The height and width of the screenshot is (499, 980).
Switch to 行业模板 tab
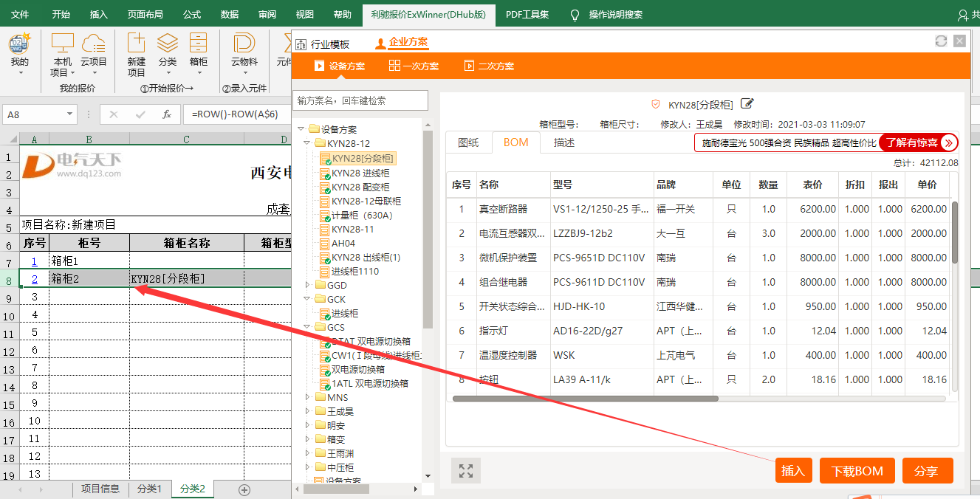(x=324, y=44)
